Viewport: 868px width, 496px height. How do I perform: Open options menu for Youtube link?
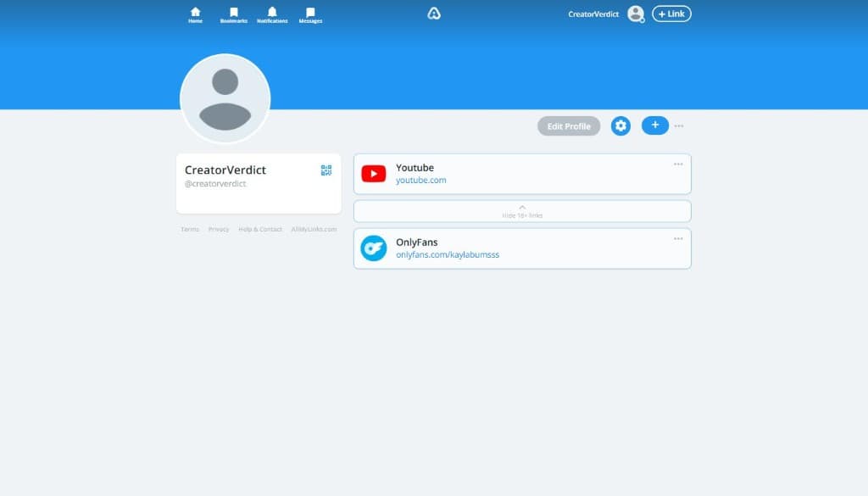tap(678, 164)
